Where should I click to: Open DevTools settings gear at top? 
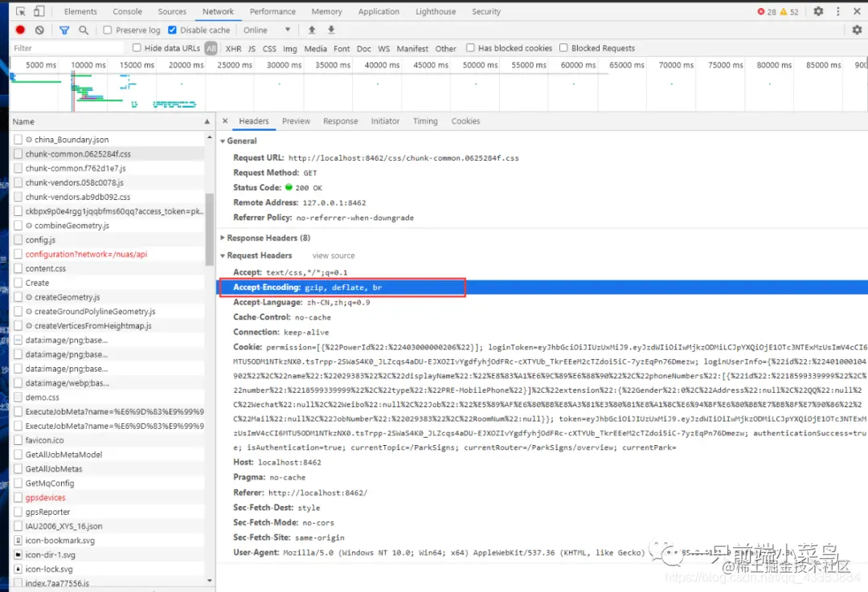[818, 11]
